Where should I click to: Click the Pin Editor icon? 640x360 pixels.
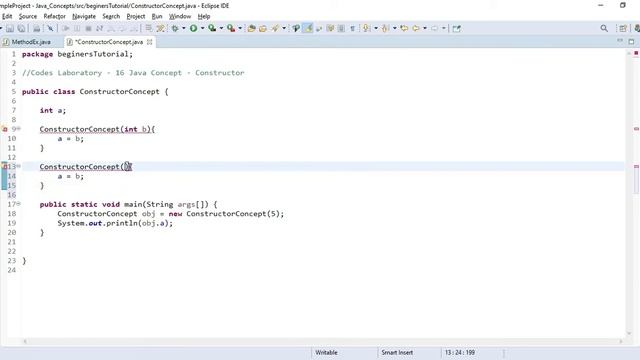pyautogui.click(x=457, y=28)
